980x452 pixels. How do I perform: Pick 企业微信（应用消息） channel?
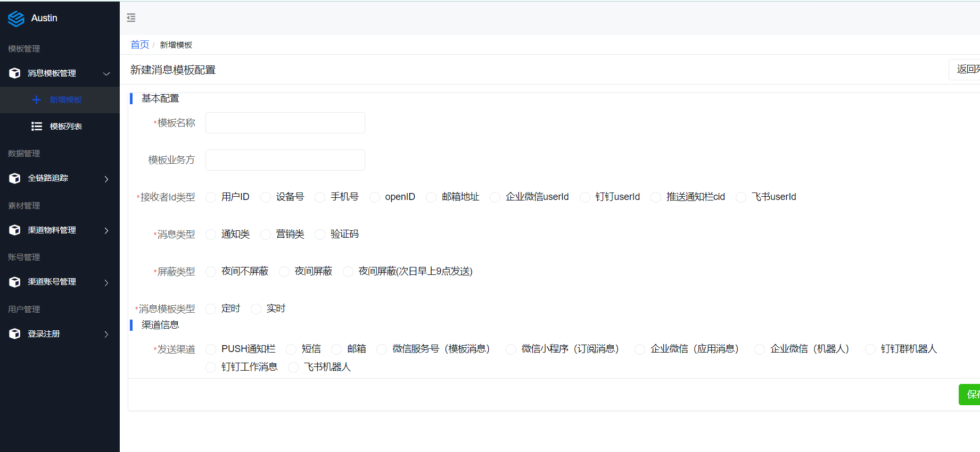coord(640,349)
